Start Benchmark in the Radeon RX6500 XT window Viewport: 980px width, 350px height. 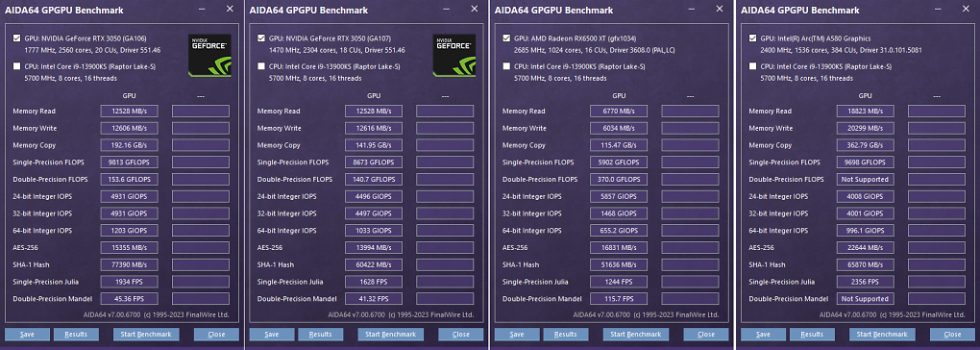[x=636, y=335]
